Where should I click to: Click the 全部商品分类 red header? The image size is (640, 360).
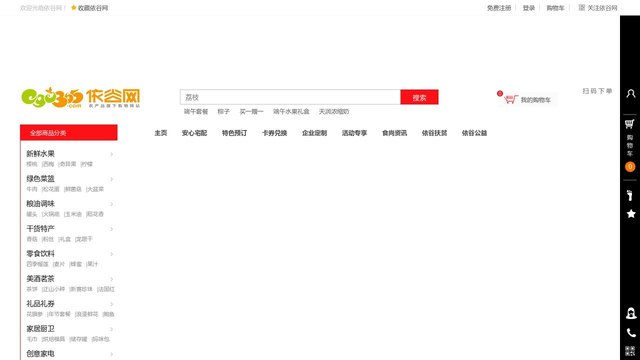pyautogui.click(x=69, y=133)
